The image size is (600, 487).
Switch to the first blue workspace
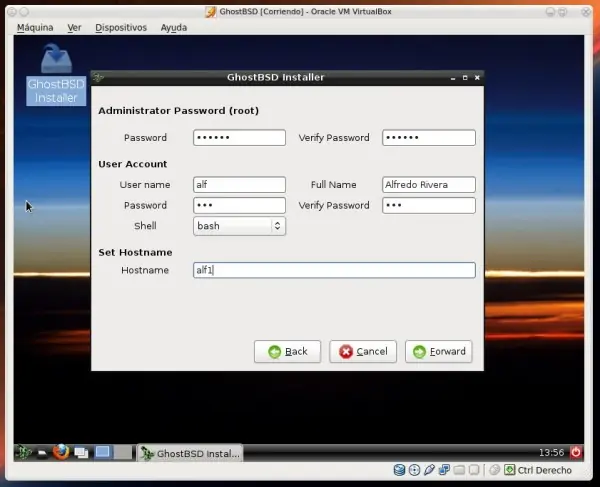click(103, 452)
